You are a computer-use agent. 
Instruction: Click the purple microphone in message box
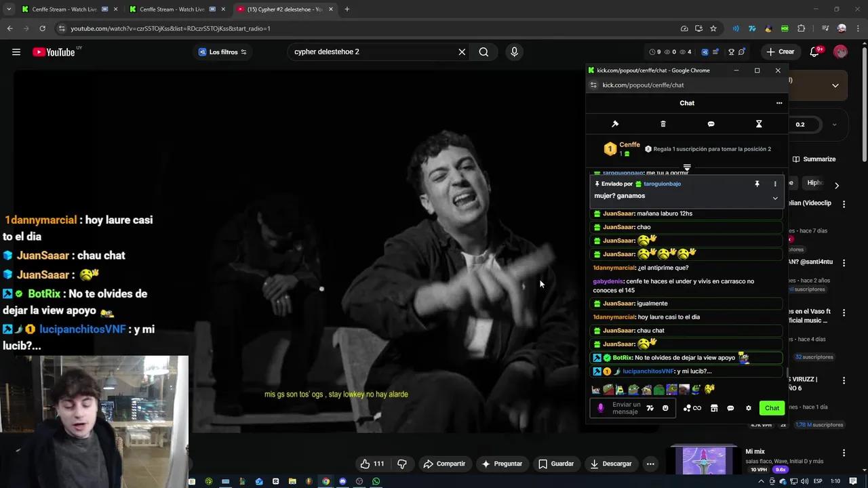point(600,408)
